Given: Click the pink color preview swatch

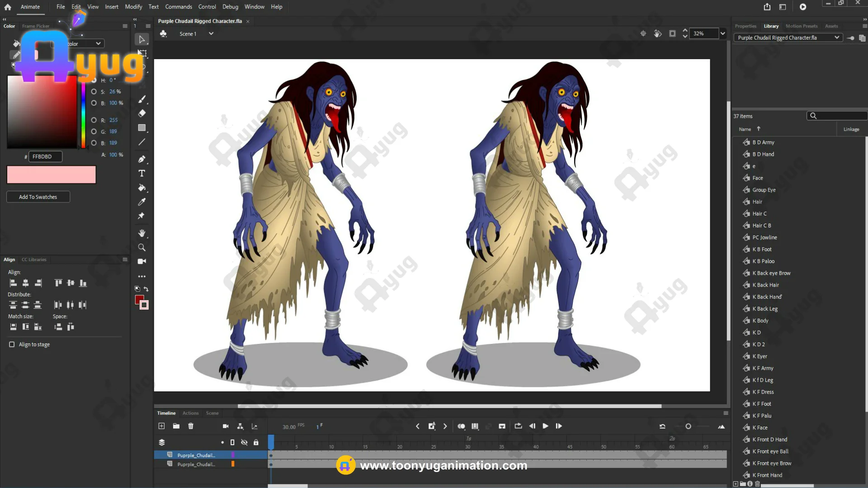Looking at the screenshot, I should [51, 174].
